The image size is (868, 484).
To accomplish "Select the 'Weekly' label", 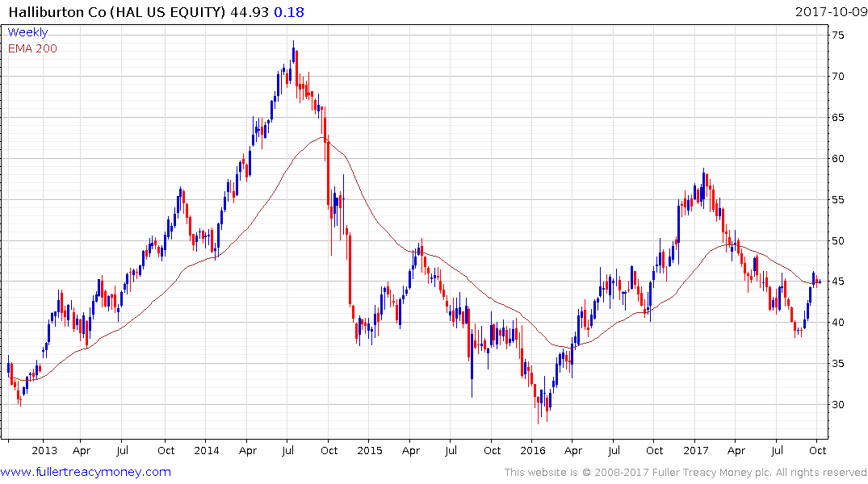I will (x=27, y=32).
